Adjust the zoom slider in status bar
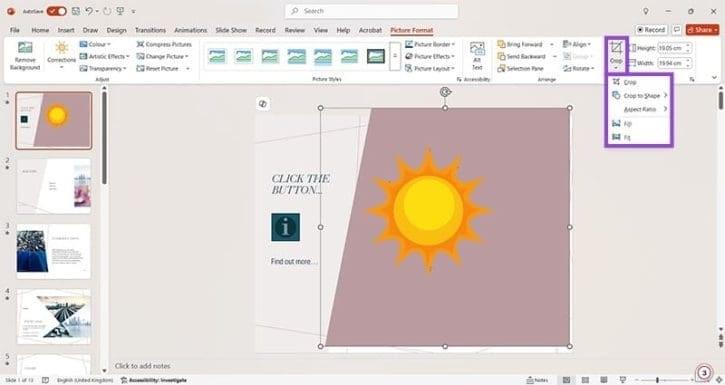 click(x=657, y=380)
